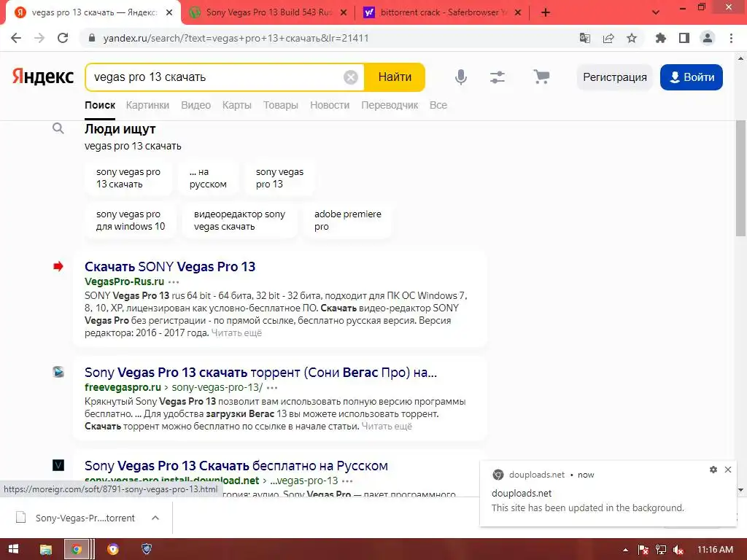Start voice search with microphone icon

(461, 77)
